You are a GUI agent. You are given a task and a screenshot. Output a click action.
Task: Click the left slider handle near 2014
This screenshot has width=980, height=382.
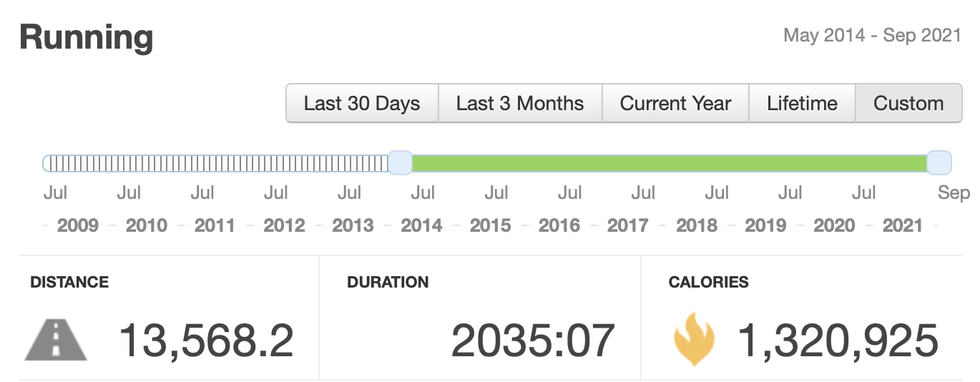(400, 163)
